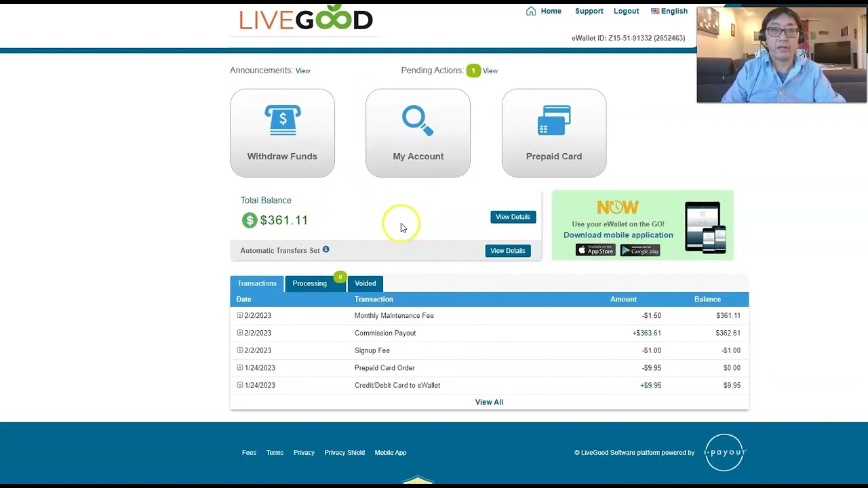Screen dimensions: 868x488
Task: Click the webcam video overlay
Action: 781,55
